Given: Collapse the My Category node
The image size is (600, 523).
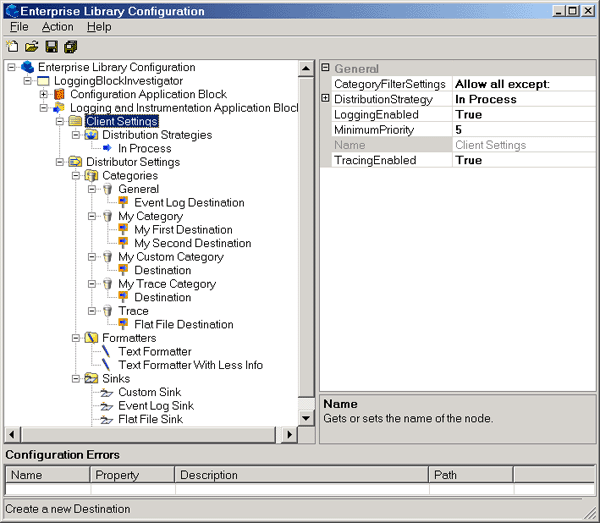Looking at the screenshot, I should coord(92,216).
